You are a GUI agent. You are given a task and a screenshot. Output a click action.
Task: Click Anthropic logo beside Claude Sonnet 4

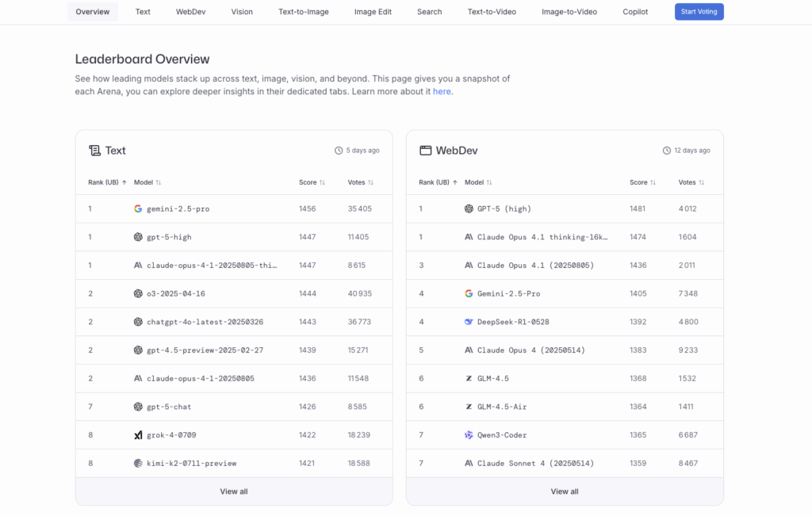[469, 463]
